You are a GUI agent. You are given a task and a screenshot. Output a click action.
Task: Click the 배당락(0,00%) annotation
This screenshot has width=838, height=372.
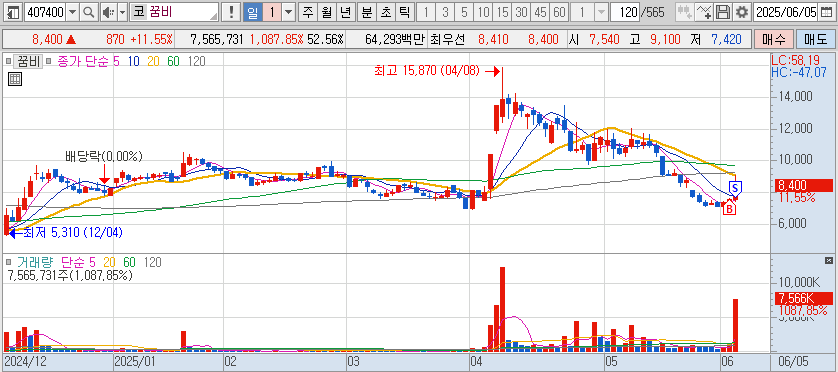coord(104,157)
